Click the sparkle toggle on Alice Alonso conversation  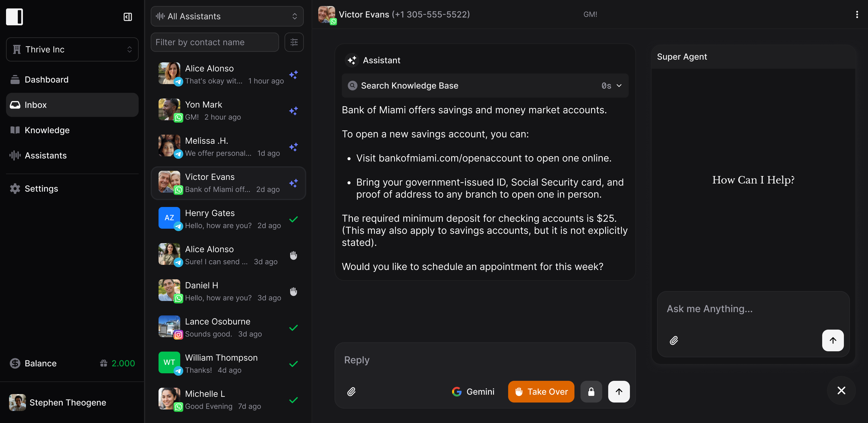coord(293,74)
